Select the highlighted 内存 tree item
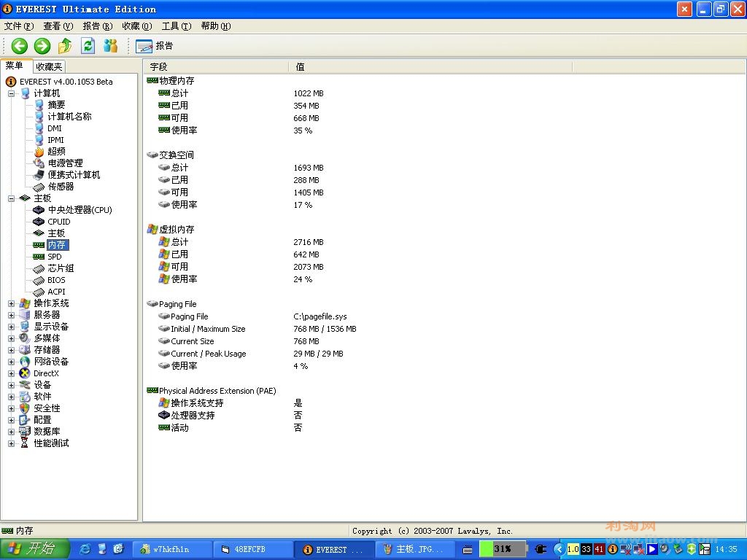The height and width of the screenshot is (560, 747). coord(58,245)
